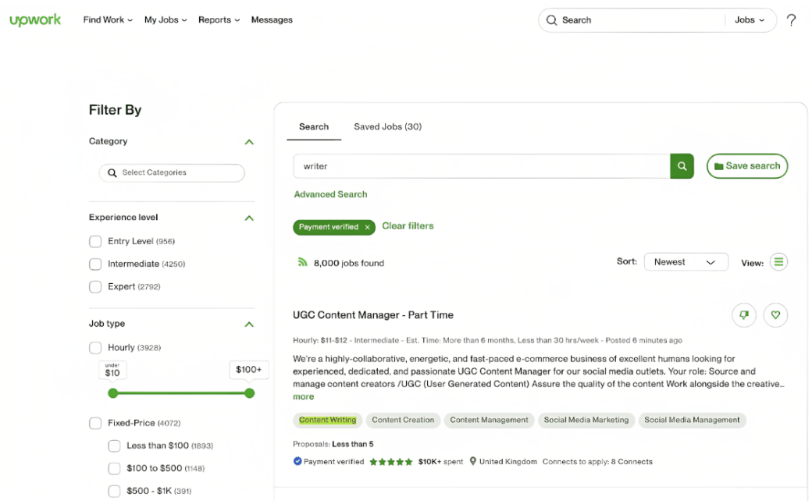Remove the Payment verified filter chip
Viewport: 812px width, 504px height.
(x=367, y=227)
